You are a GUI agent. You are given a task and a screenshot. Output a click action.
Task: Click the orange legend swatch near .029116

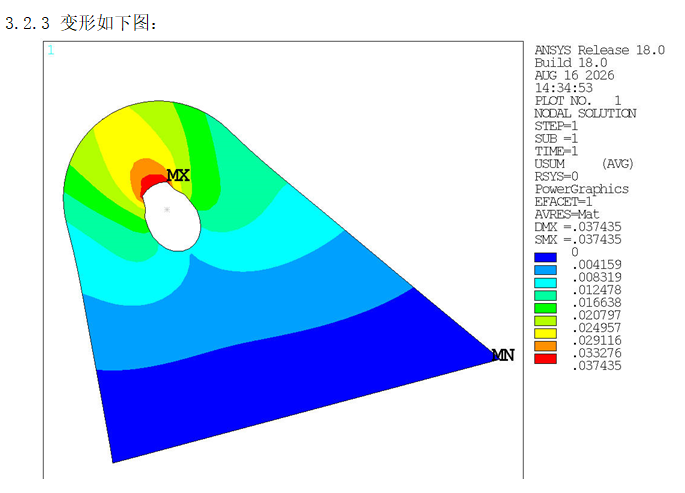tap(545, 346)
